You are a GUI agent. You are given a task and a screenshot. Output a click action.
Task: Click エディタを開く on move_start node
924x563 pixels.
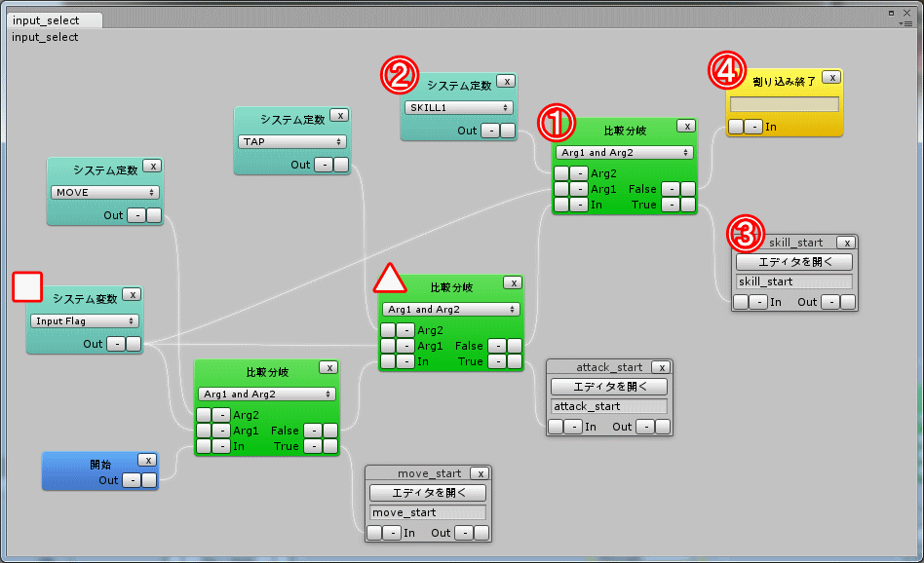click(x=428, y=493)
